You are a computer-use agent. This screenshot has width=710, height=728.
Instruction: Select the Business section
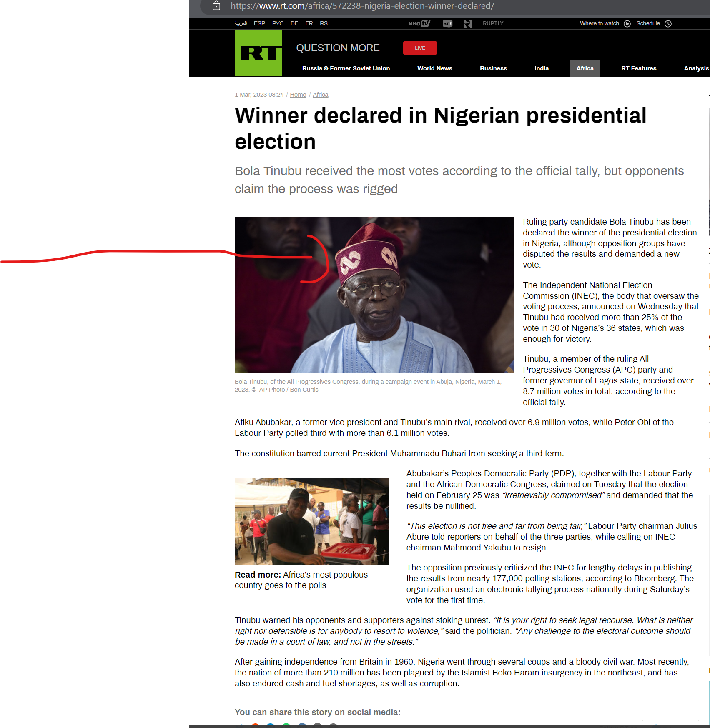click(493, 68)
